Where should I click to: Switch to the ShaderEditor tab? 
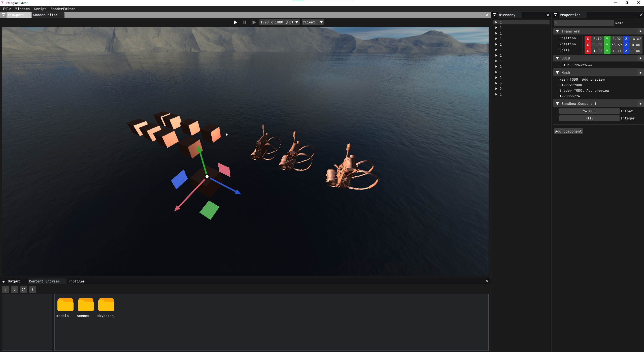point(46,15)
